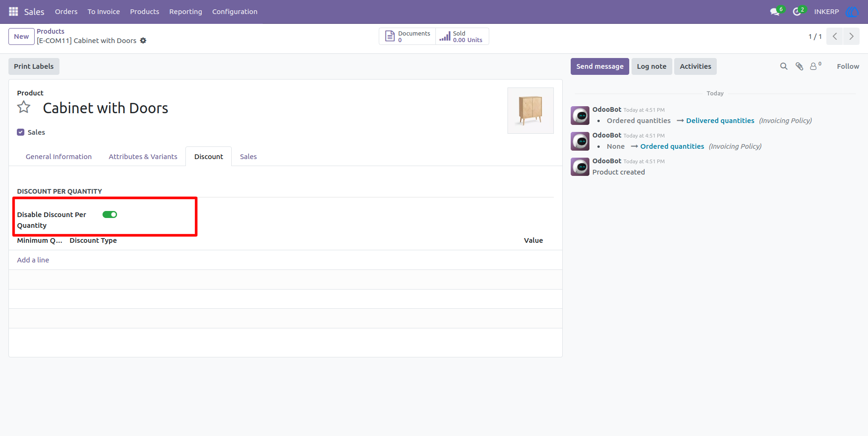
Task: Open the activities clock icon
Action: [x=798, y=12]
